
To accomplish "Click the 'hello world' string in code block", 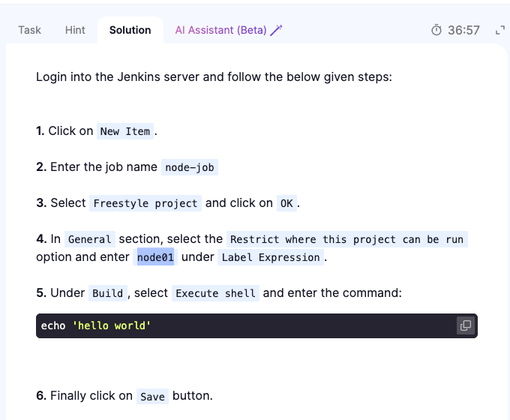I will [112, 325].
